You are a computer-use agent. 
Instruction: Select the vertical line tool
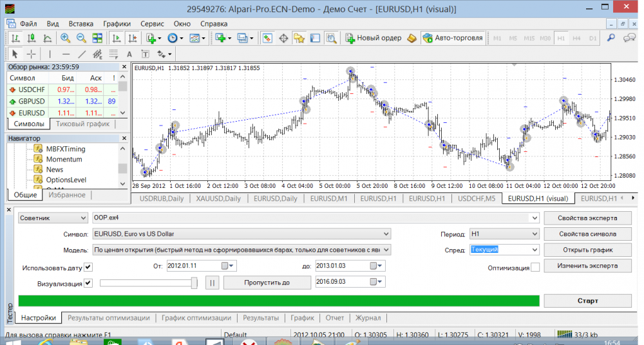[x=50, y=54]
